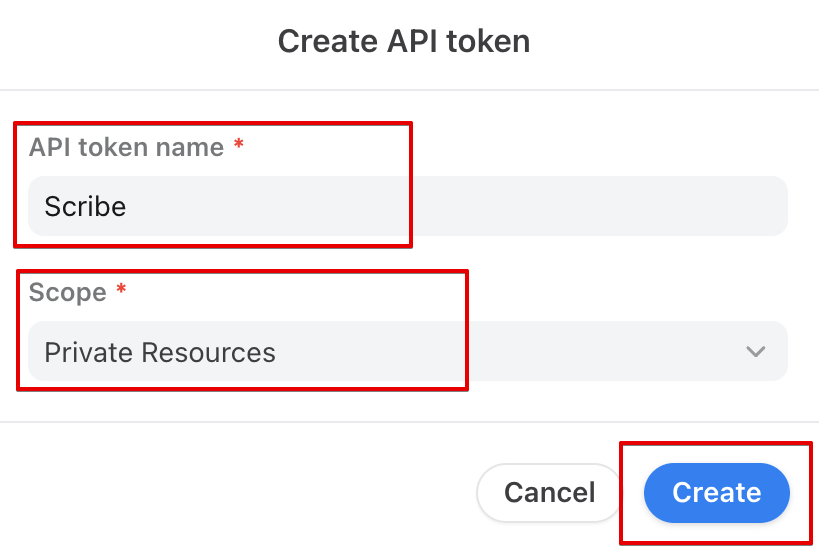Expand the Scope dropdown chevron arrow
Viewport: 819px width, 550px height.
pos(755,352)
